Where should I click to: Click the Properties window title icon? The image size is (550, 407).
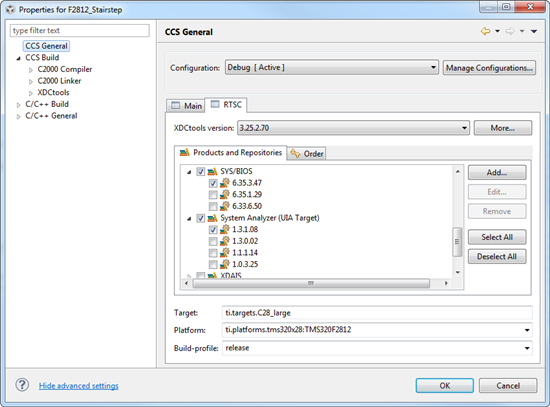pos(10,9)
